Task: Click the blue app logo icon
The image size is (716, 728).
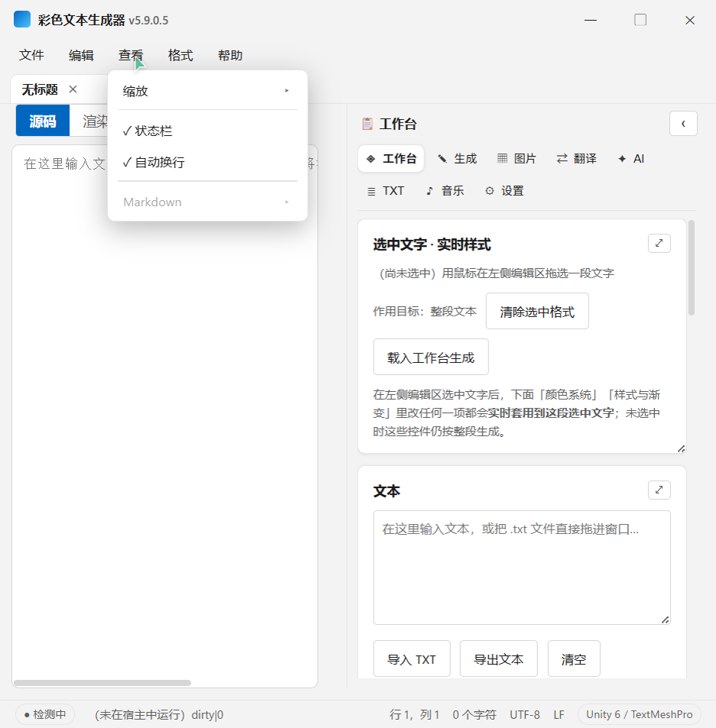Action: 22,20
